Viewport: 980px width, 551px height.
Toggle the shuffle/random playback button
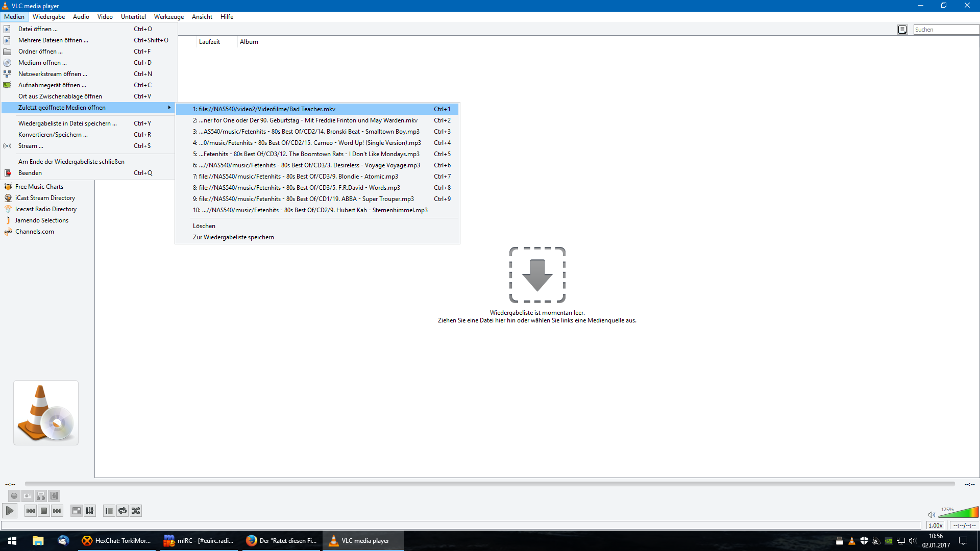[136, 511]
